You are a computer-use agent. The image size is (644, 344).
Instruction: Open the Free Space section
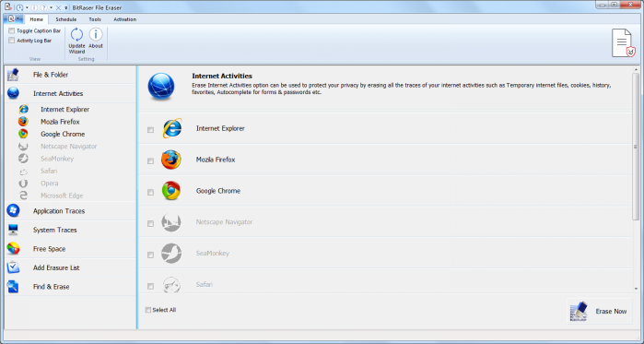(x=70, y=249)
